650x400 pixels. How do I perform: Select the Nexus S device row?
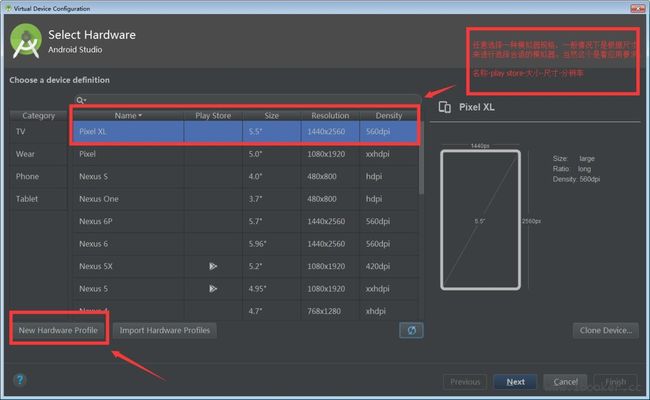click(245, 177)
